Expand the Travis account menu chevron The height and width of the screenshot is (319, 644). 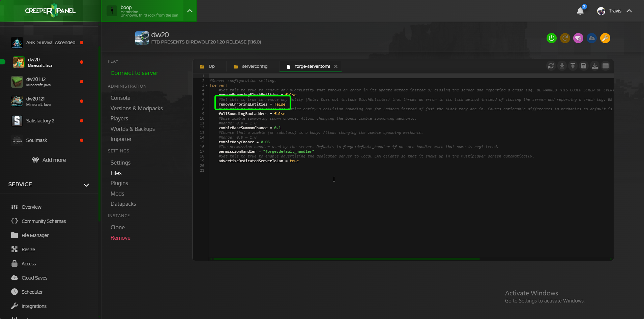click(x=629, y=11)
